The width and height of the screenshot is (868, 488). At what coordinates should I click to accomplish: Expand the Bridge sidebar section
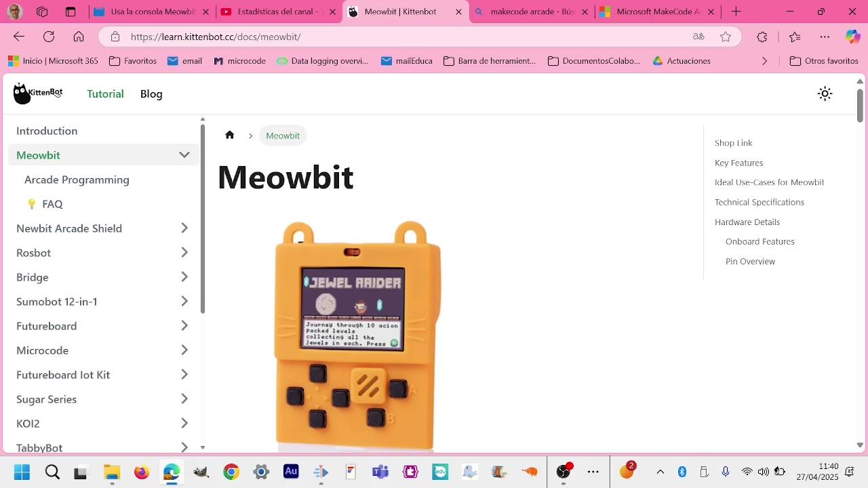[x=184, y=277]
